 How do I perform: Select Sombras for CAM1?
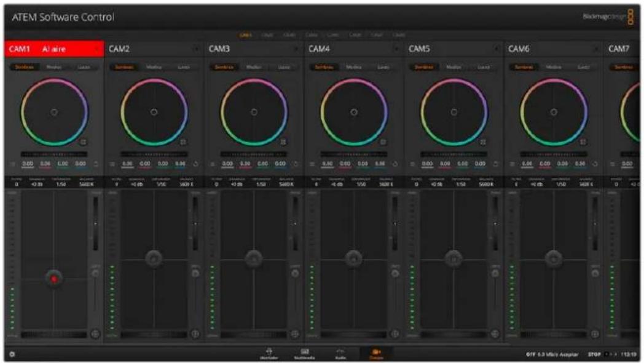(24, 67)
